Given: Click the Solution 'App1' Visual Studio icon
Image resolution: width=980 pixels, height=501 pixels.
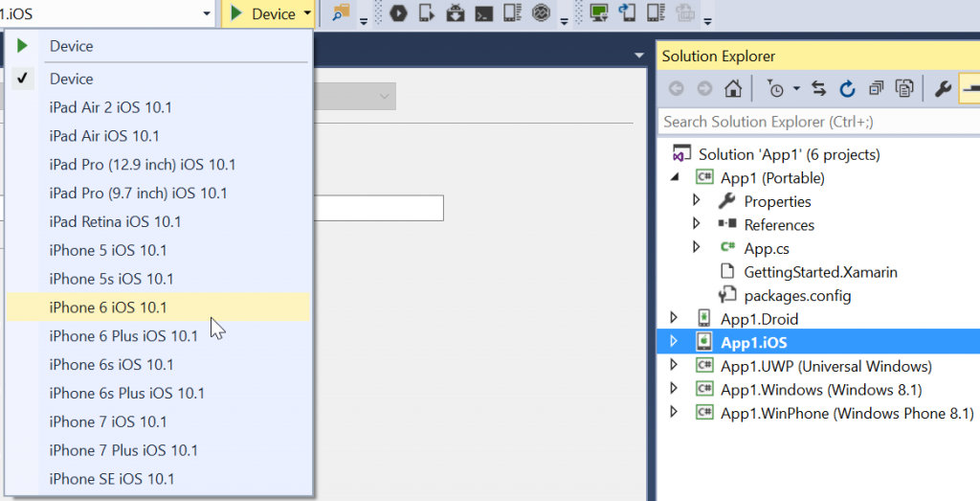Looking at the screenshot, I should [x=681, y=154].
